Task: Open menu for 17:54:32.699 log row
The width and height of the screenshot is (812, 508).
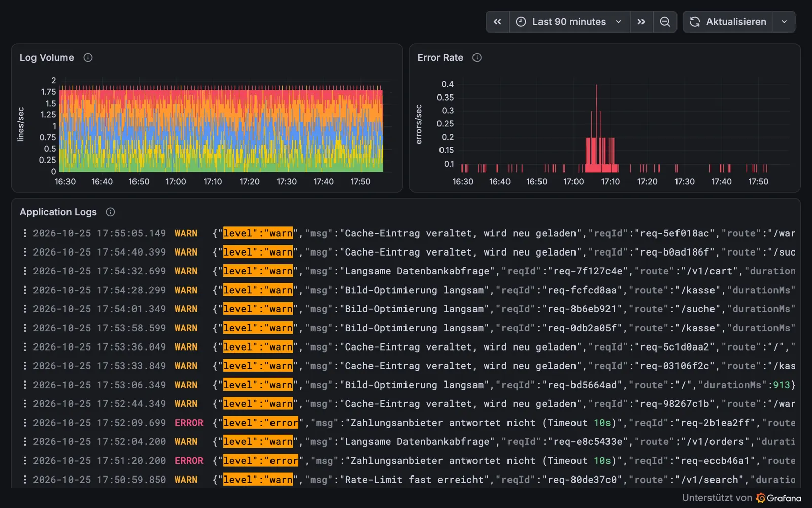Action: click(25, 271)
